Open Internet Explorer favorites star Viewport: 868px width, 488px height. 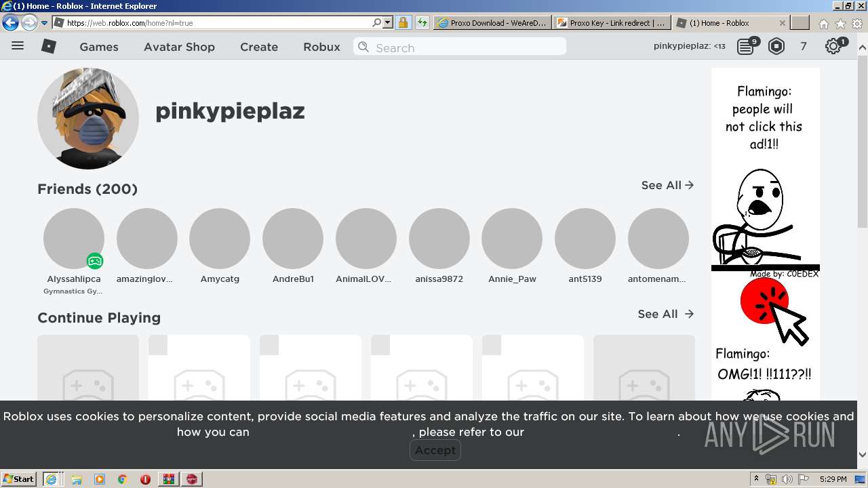coord(840,23)
